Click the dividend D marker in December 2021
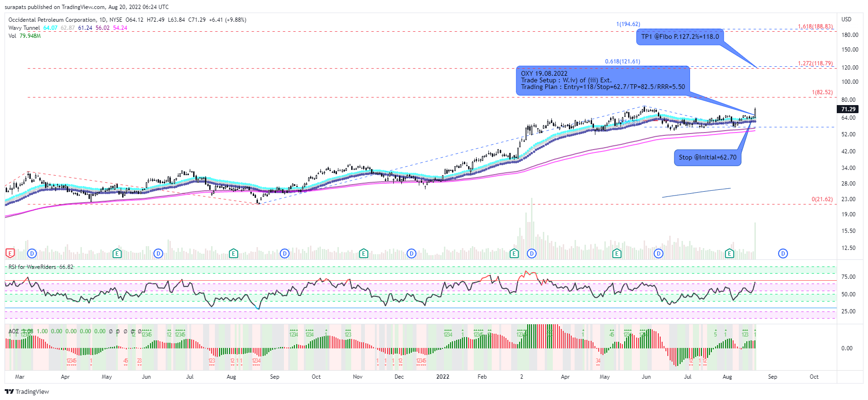The image size is (868, 400). 411,254
